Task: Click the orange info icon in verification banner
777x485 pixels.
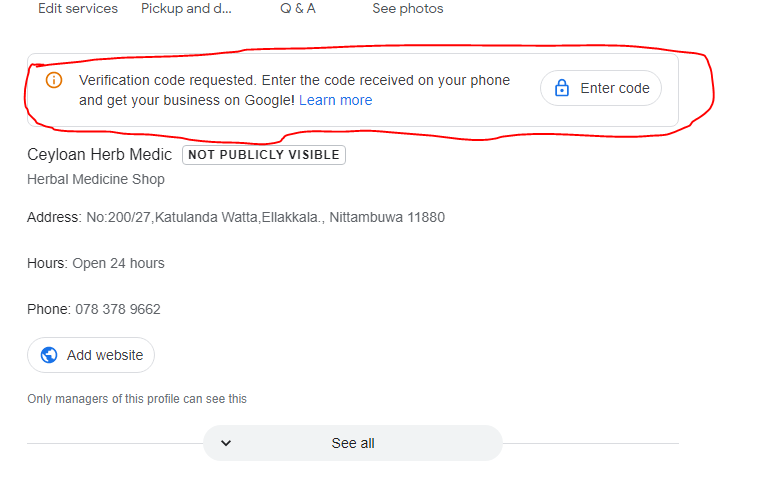Action: coord(54,80)
